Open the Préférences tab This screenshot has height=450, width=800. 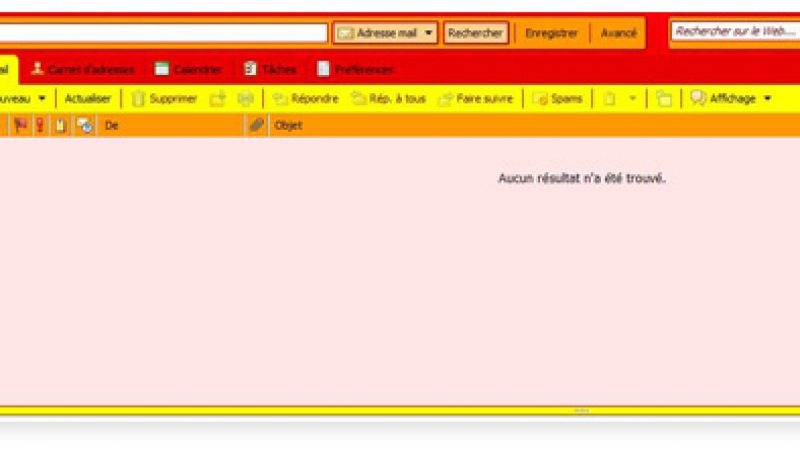tap(355, 69)
